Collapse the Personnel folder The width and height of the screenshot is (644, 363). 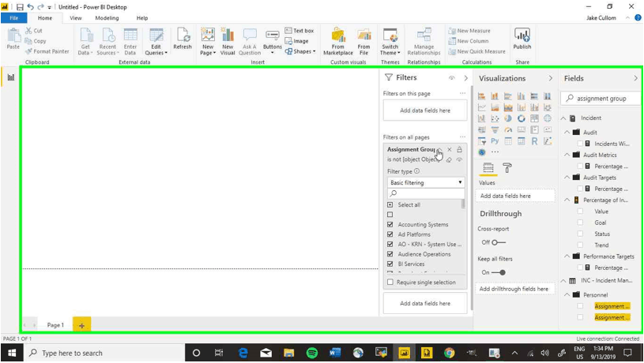click(567, 295)
